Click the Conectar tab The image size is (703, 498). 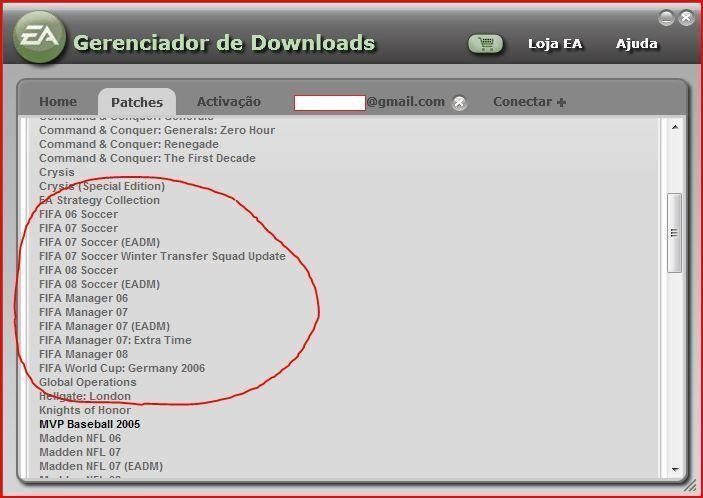(x=522, y=102)
